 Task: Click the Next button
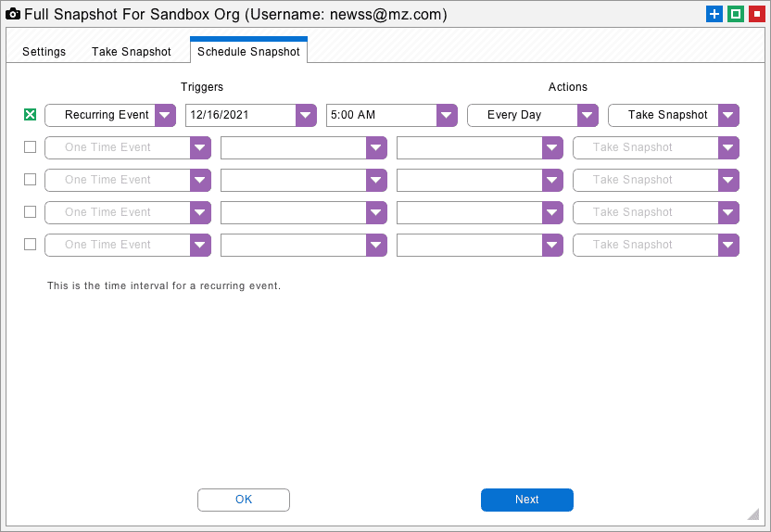coord(526,500)
